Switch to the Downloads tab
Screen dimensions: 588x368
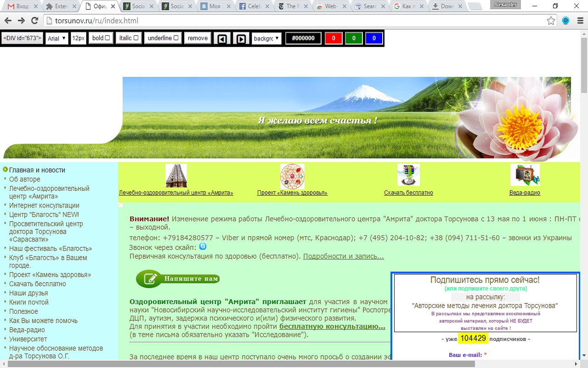click(447, 6)
